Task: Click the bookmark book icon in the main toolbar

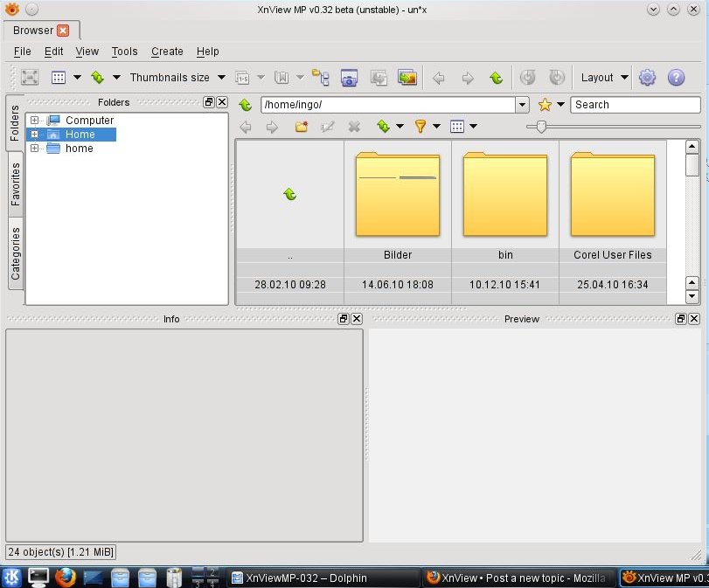Action: pyautogui.click(x=282, y=78)
